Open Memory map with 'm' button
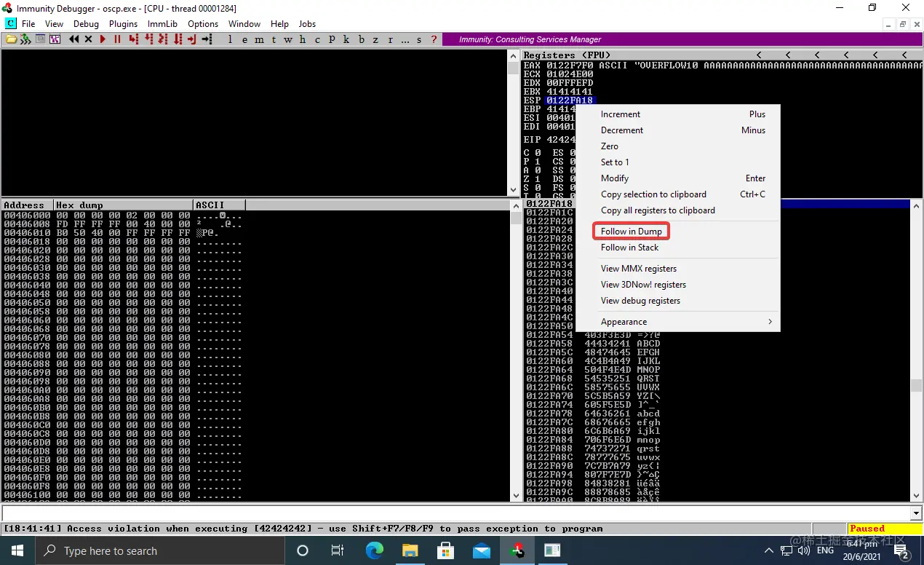924x565 pixels. (x=259, y=39)
